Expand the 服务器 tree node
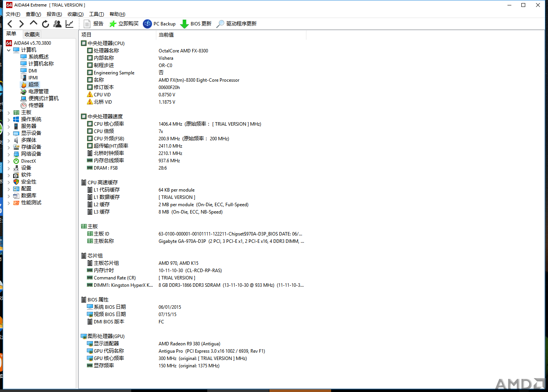548x392 pixels. pyautogui.click(x=8, y=126)
